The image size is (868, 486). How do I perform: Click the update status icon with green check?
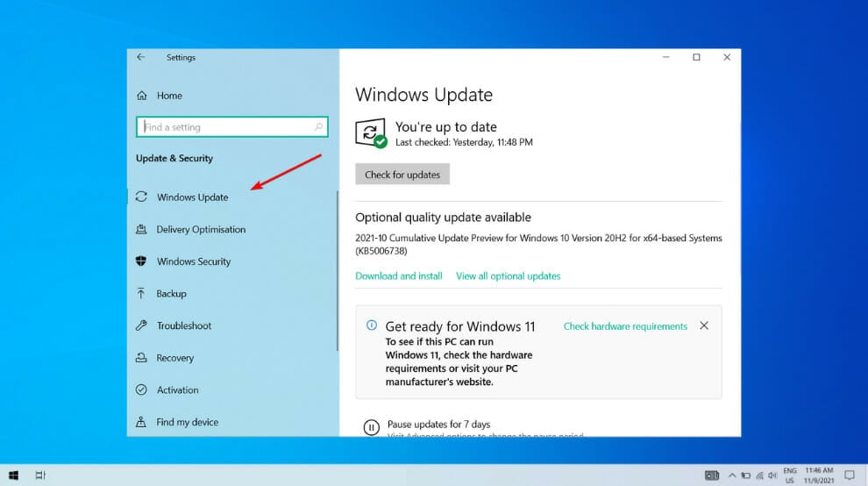[x=371, y=133]
